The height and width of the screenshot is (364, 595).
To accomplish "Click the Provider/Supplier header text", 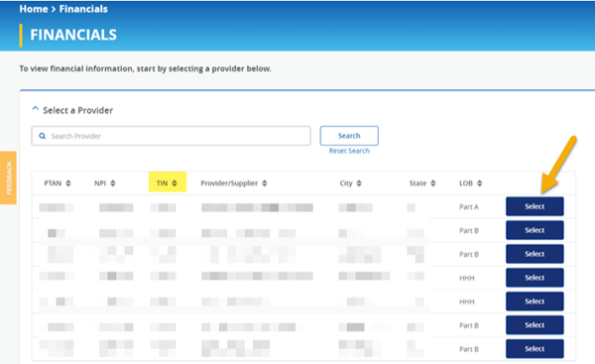I will click(229, 183).
